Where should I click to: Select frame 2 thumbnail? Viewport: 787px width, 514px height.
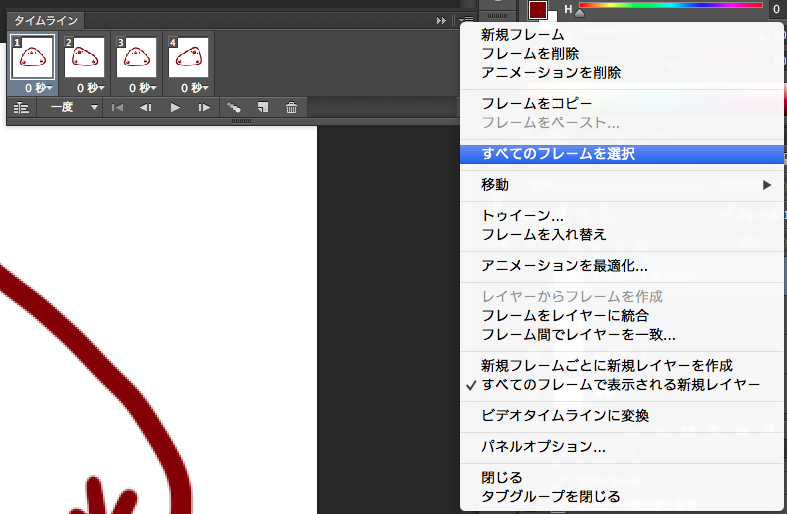tap(84, 57)
